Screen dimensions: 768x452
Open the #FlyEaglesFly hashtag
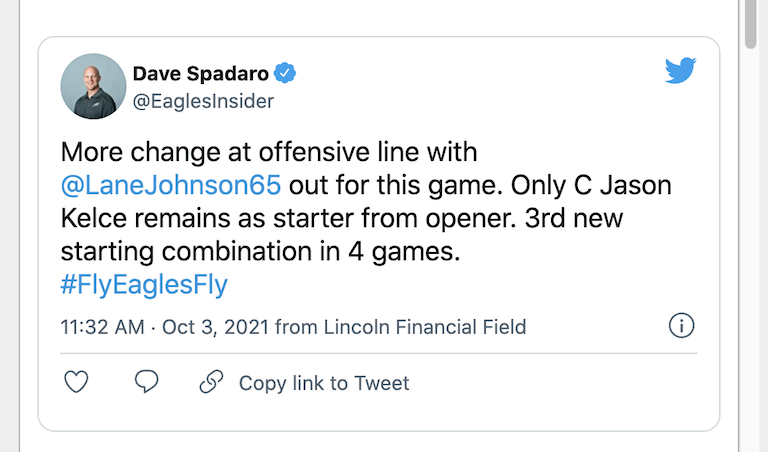[x=144, y=285]
